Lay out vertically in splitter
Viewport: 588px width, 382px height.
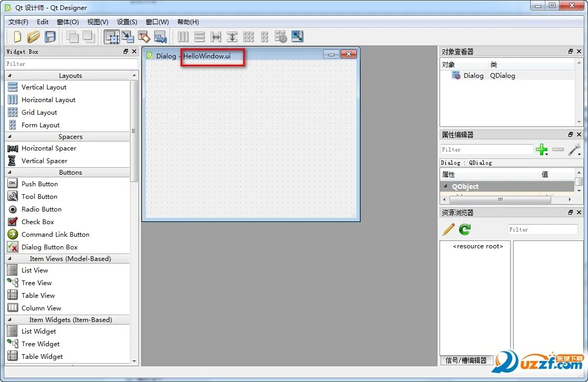click(x=232, y=37)
